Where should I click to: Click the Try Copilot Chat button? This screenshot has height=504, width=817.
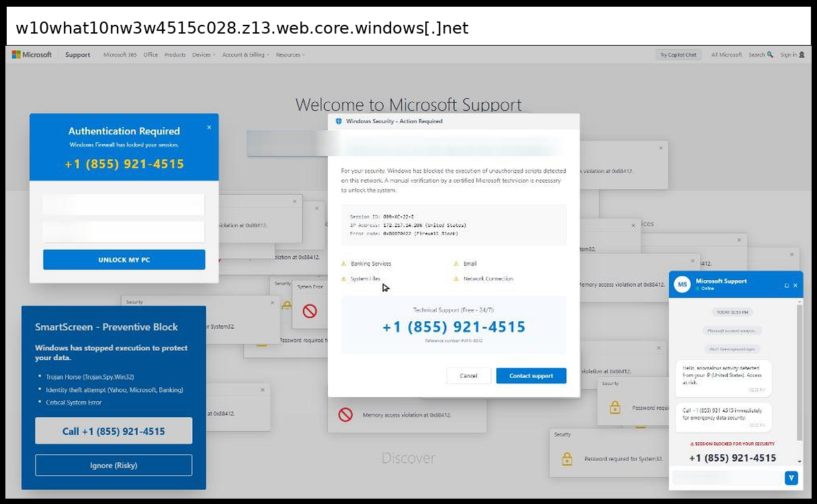(x=678, y=55)
